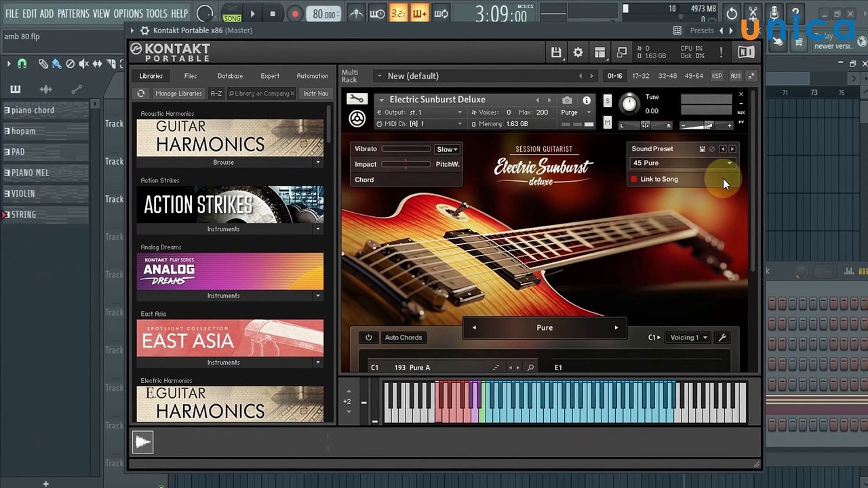Click the FL Studio record button
Image resolution: width=868 pixels, height=488 pixels.
point(294,14)
